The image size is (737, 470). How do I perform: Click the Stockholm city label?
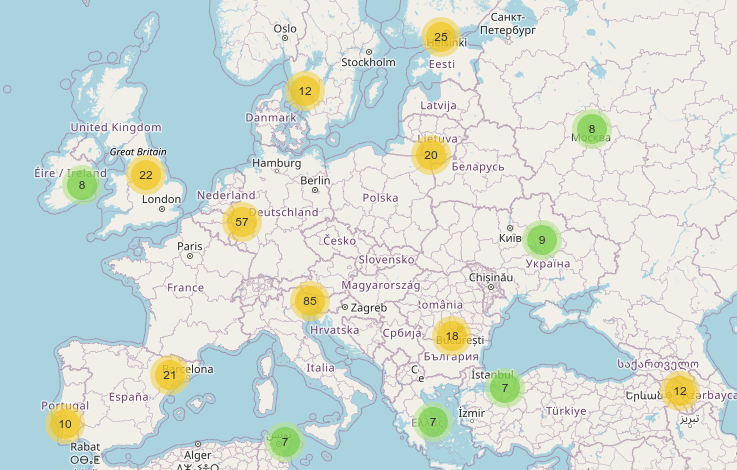click(368, 62)
